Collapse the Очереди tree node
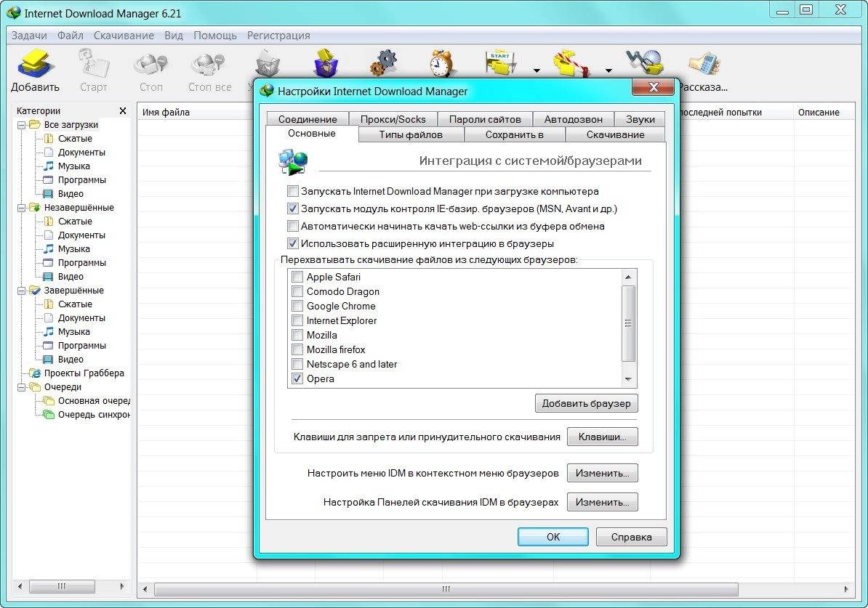Screen dimensions: 868x608 click(21, 388)
